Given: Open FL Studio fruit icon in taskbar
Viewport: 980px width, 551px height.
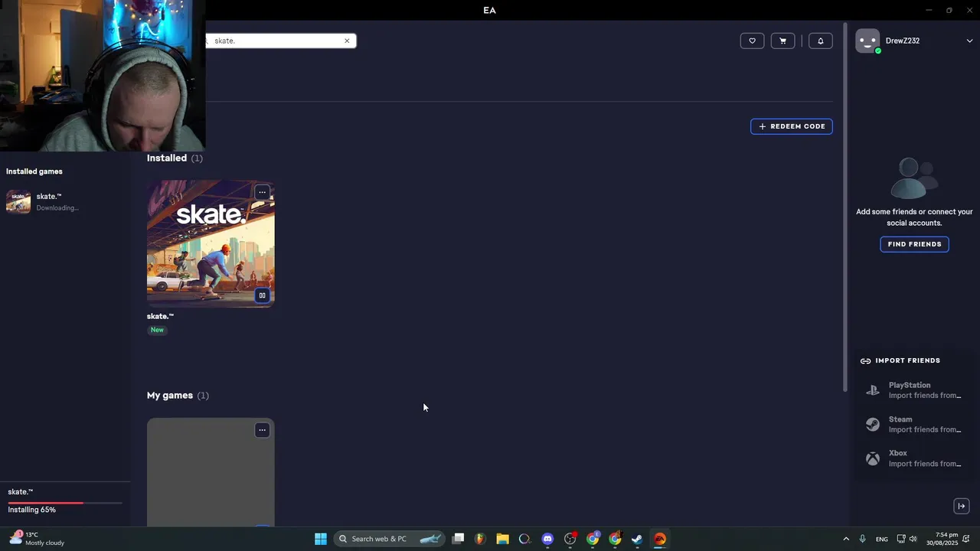Looking at the screenshot, I should [480, 539].
